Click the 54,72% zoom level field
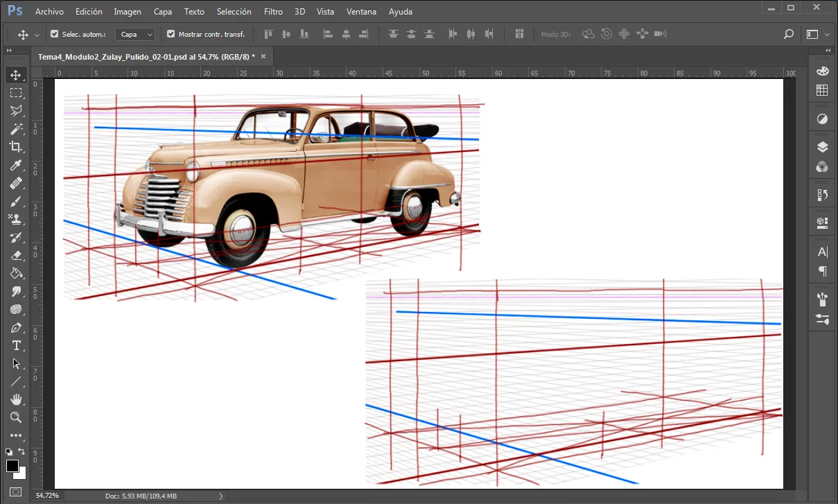The height and width of the screenshot is (504, 838). [48, 496]
